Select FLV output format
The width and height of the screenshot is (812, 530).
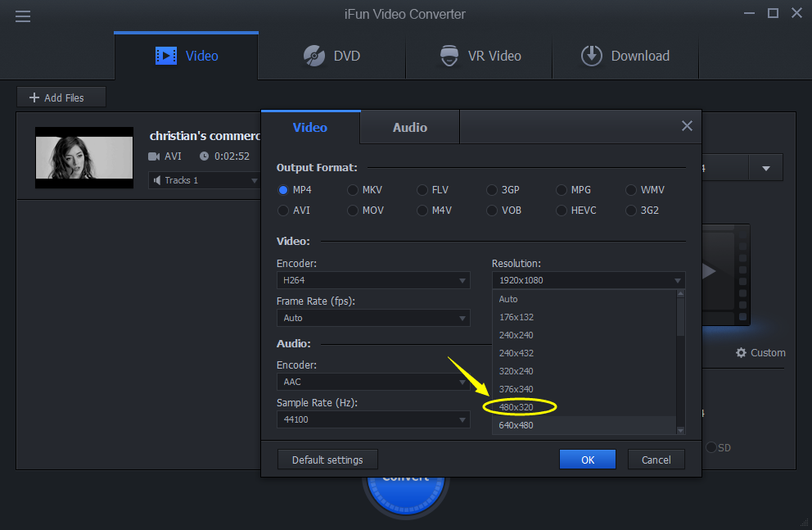point(422,190)
